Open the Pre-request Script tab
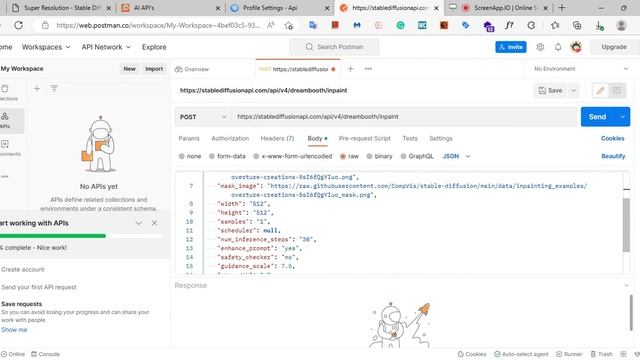 pos(364,138)
